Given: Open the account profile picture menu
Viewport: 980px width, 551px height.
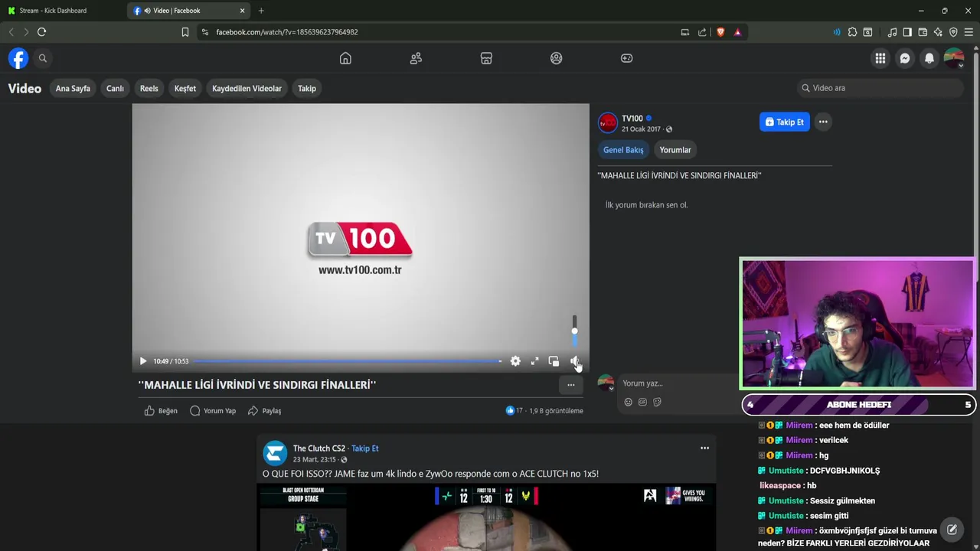Looking at the screenshot, I should (954, 58).
